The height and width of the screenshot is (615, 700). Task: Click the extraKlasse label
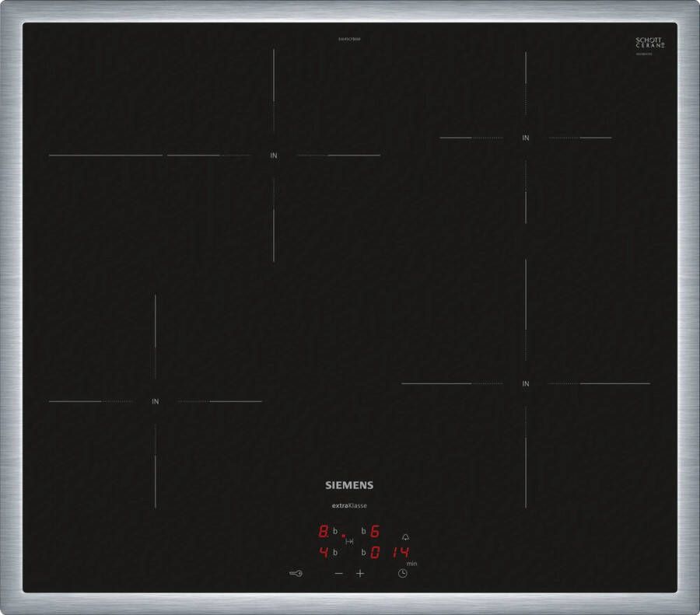point(349,506)
